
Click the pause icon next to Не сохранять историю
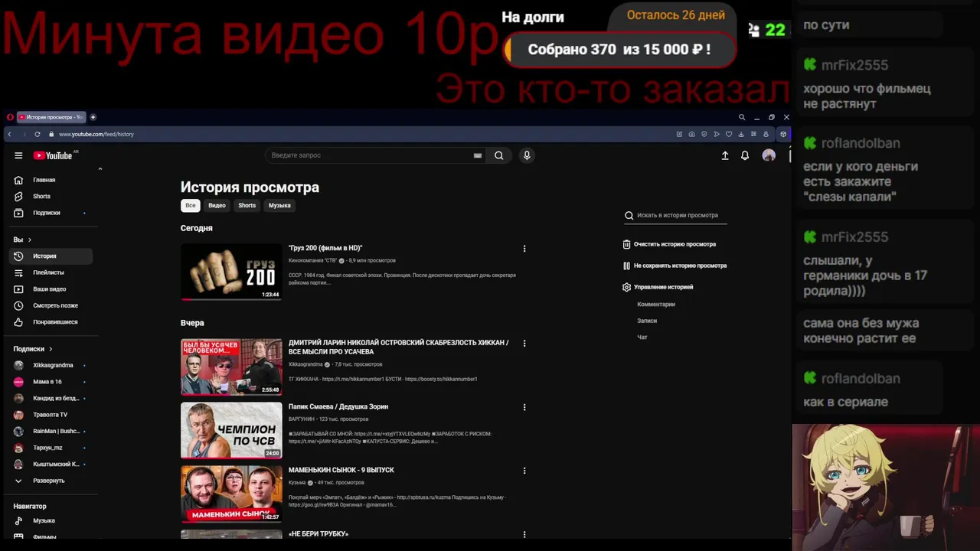tap(626, 266)
